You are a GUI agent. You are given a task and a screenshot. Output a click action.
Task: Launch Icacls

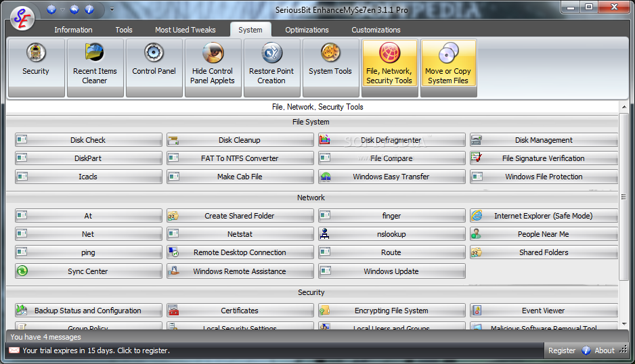coord(88,177)
